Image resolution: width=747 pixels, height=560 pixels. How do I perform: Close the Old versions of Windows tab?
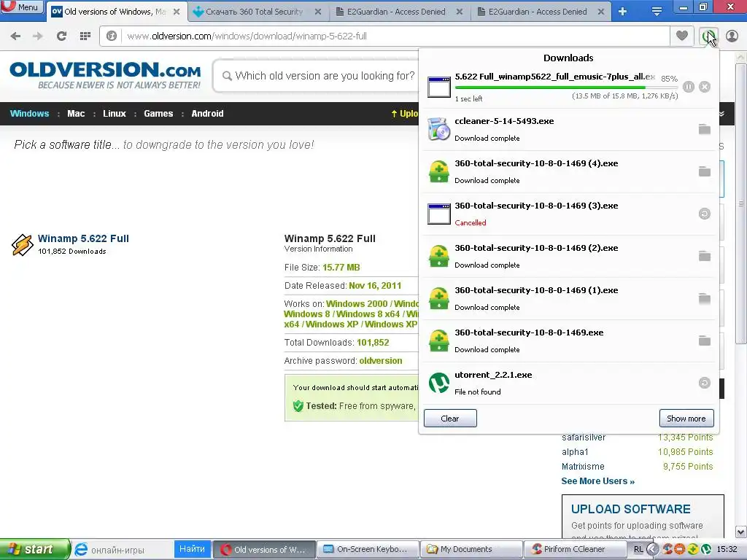pos(177,12)
